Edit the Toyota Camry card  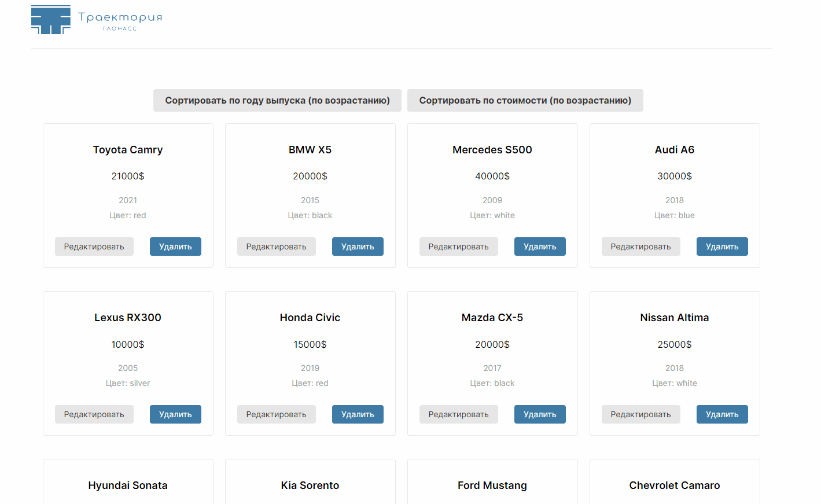[94, 247]
